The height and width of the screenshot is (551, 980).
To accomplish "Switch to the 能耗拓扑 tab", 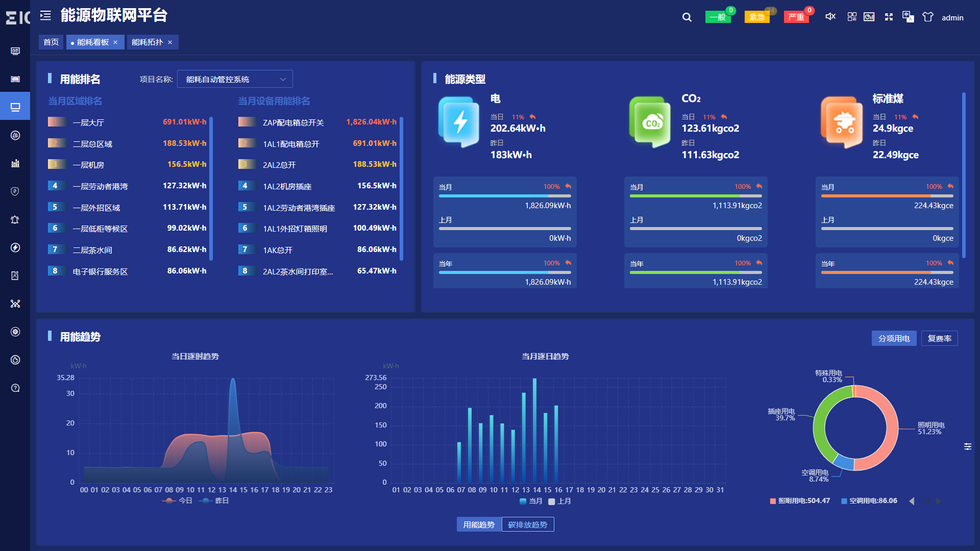I will 147,42.
